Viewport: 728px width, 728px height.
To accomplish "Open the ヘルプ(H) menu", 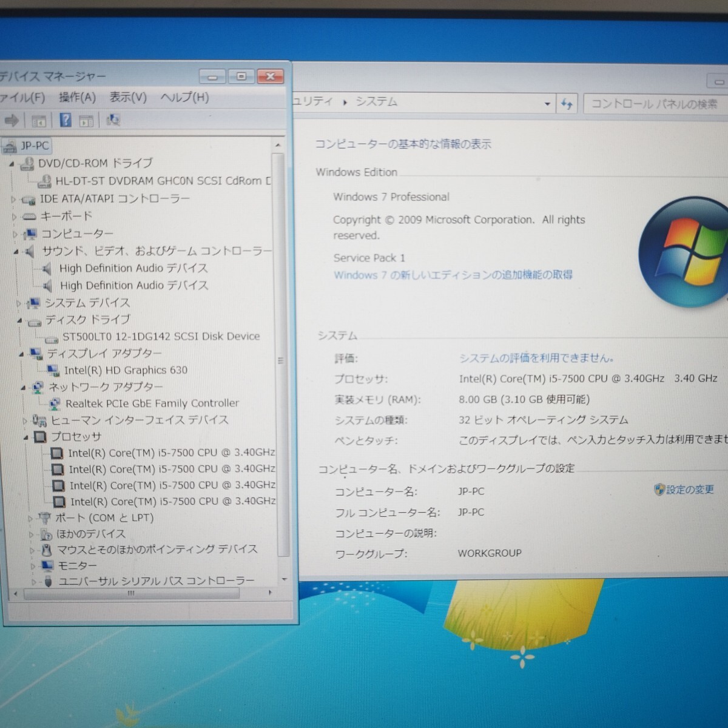I will [185, 97].
